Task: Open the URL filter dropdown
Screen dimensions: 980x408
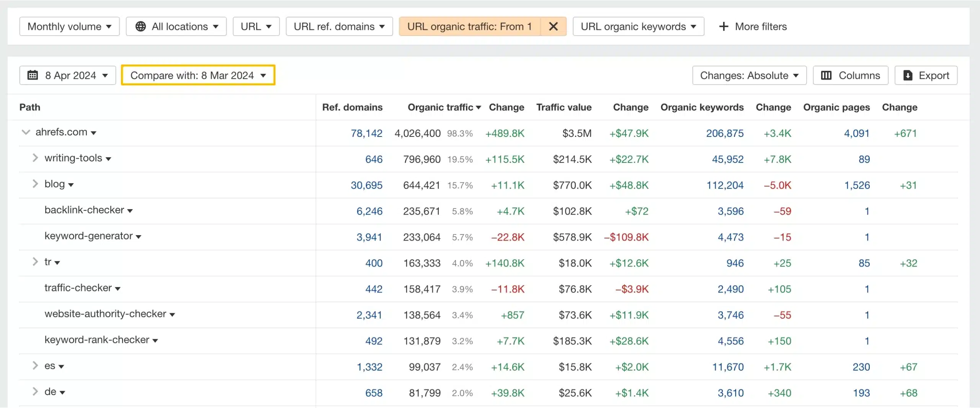Action: click(x=256, y=26)
